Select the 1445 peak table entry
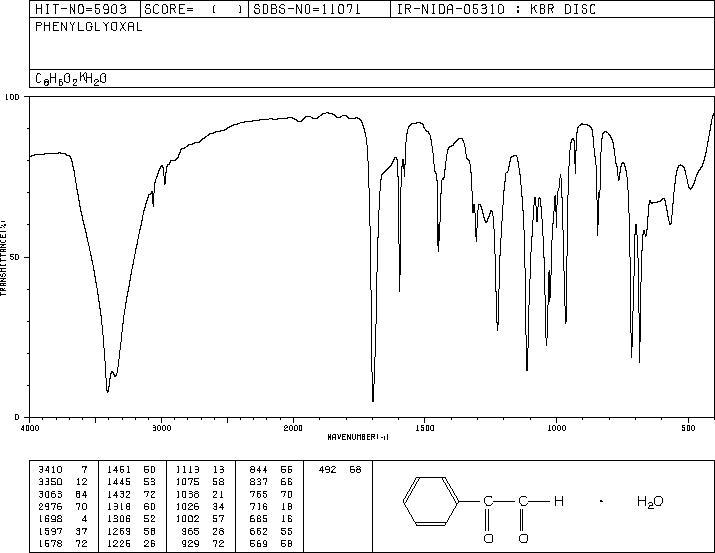715x553 pixels. pyautogui.click(x=131, y=482)
